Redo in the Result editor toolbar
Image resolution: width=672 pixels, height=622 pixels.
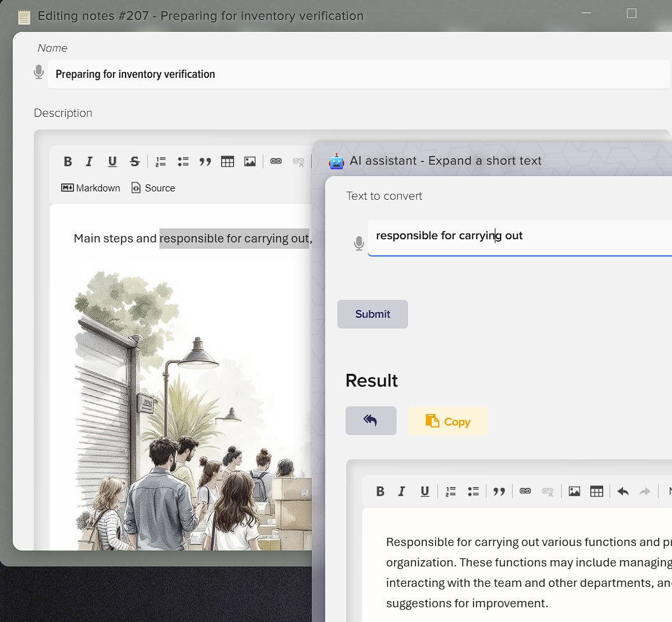645,492
